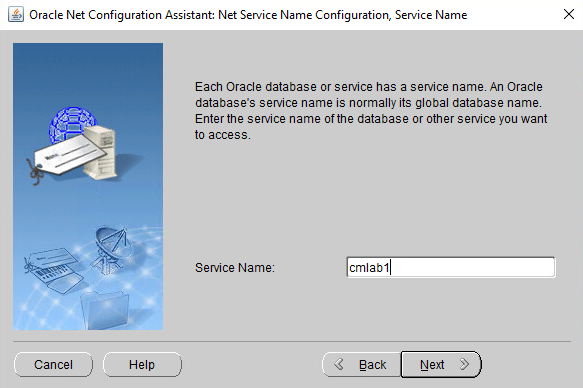Click the translucent folder graphic
The image size is (583, 388).
[105, 309]
